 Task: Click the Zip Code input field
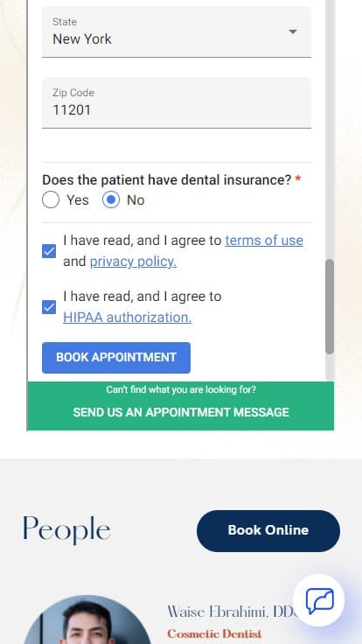[177, 102]
